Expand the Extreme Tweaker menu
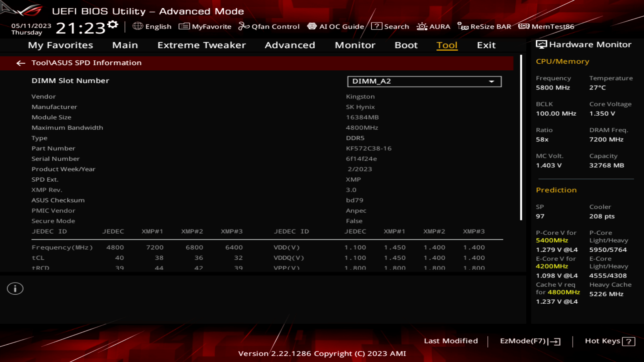The image size is (644, 362). [x=202, y=45]
